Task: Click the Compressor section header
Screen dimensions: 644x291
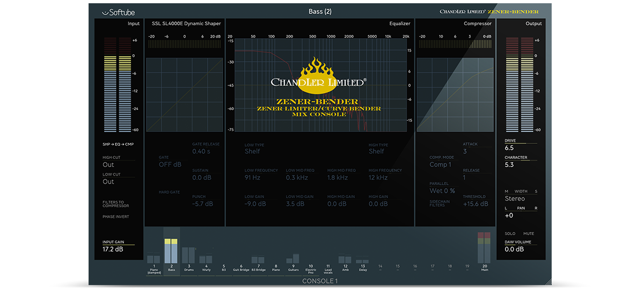Action: 478,24
